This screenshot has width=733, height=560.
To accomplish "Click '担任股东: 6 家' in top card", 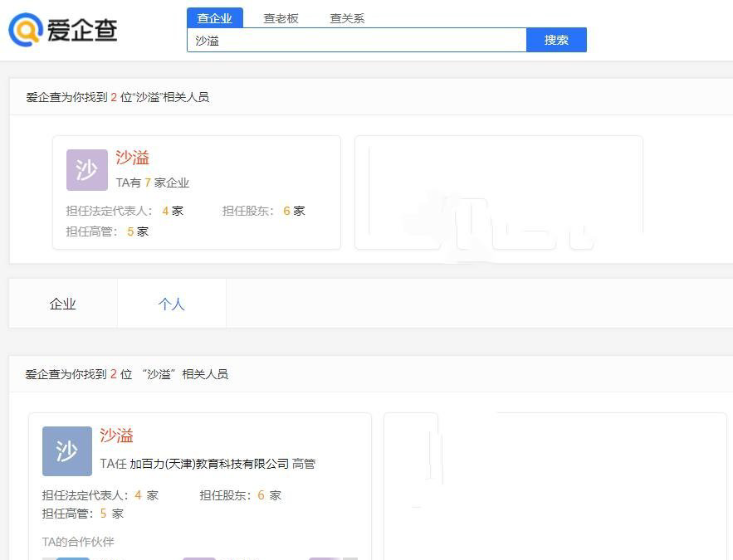I will (x=264, y=211).
